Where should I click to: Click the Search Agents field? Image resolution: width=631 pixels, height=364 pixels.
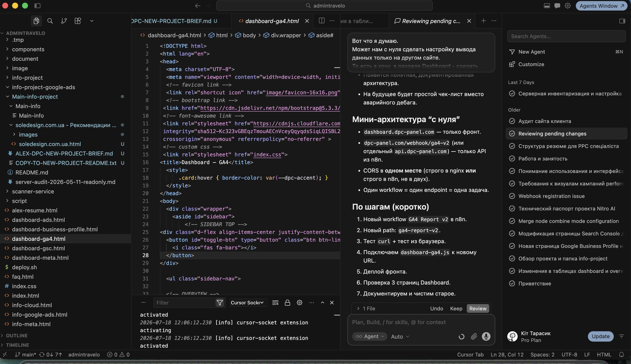point(566,36)
